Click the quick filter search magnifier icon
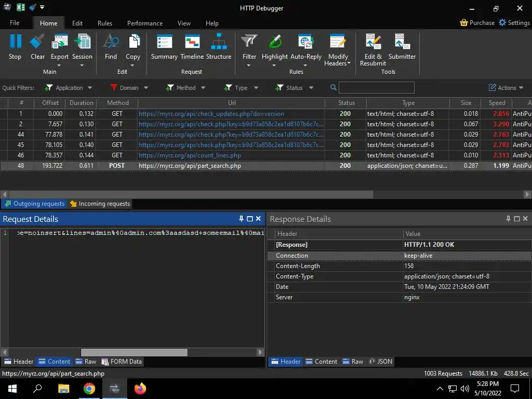 tap(334, 87)
